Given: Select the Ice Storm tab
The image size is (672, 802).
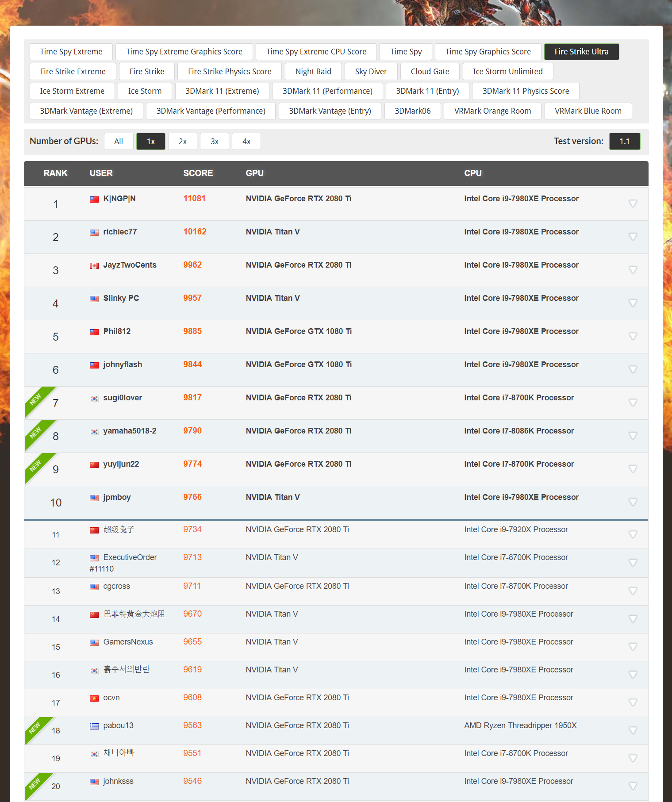Looking at the screenshot, I should [x=145, y=91].
